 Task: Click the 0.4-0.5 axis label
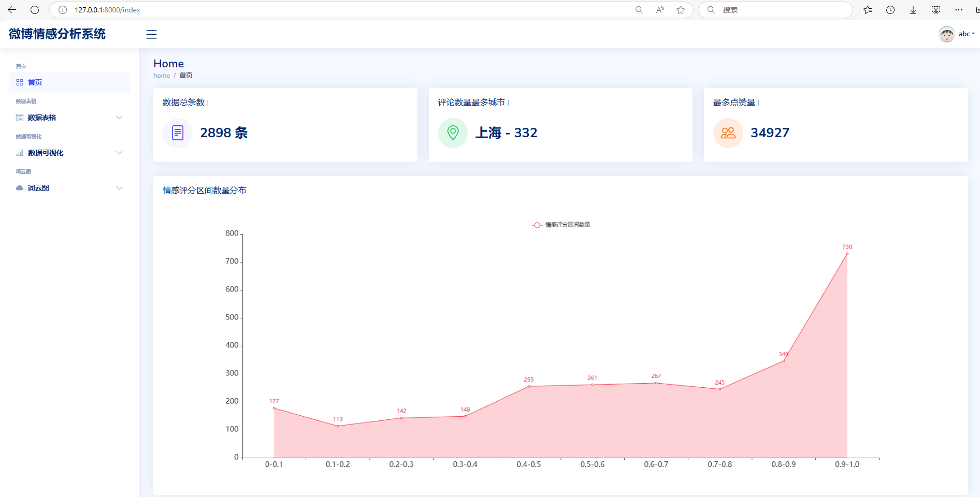(529, 464)
